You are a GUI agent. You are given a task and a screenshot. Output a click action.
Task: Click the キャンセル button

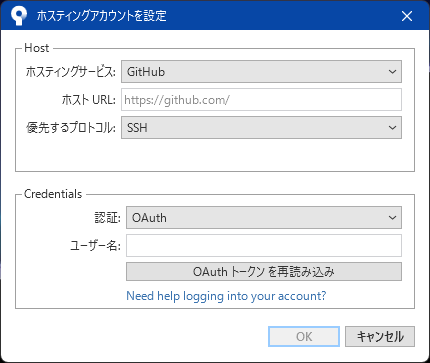(x=380, y=336)
